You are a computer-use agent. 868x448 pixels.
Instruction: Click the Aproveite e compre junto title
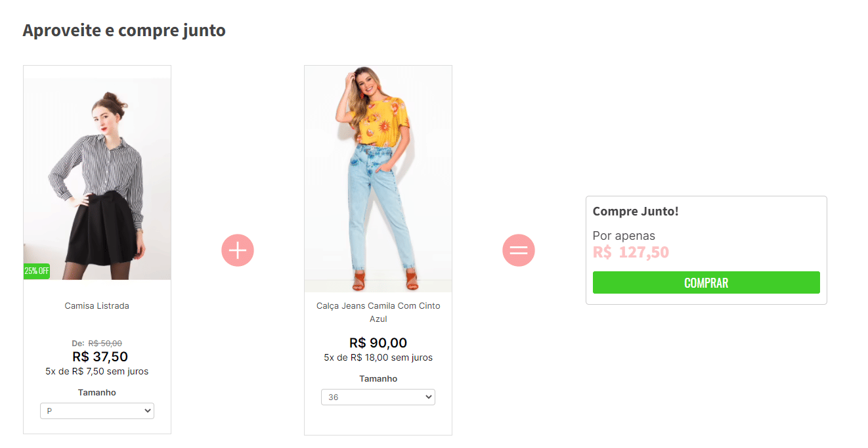point(124,30)
